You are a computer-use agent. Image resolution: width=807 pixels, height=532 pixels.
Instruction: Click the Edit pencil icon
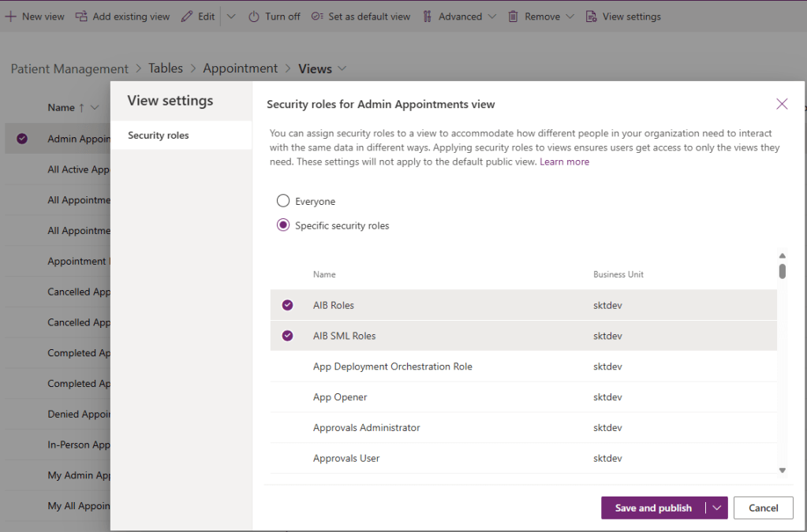(187, 17)
